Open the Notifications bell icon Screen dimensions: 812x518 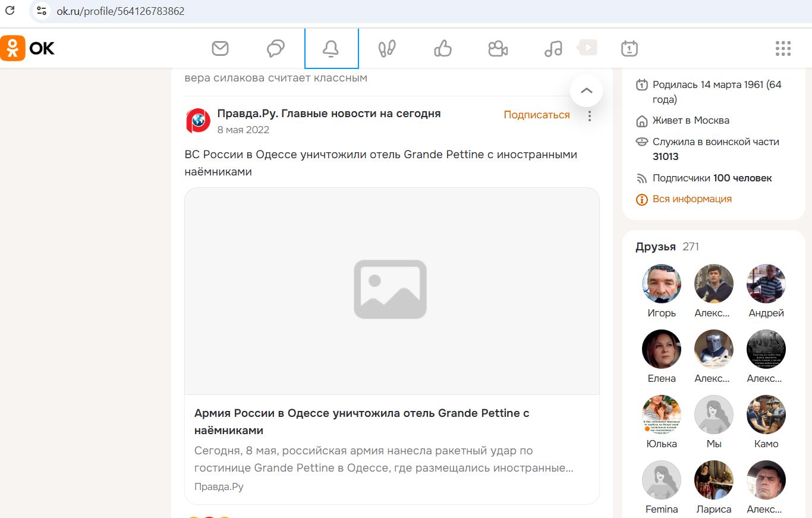(331, 49)
